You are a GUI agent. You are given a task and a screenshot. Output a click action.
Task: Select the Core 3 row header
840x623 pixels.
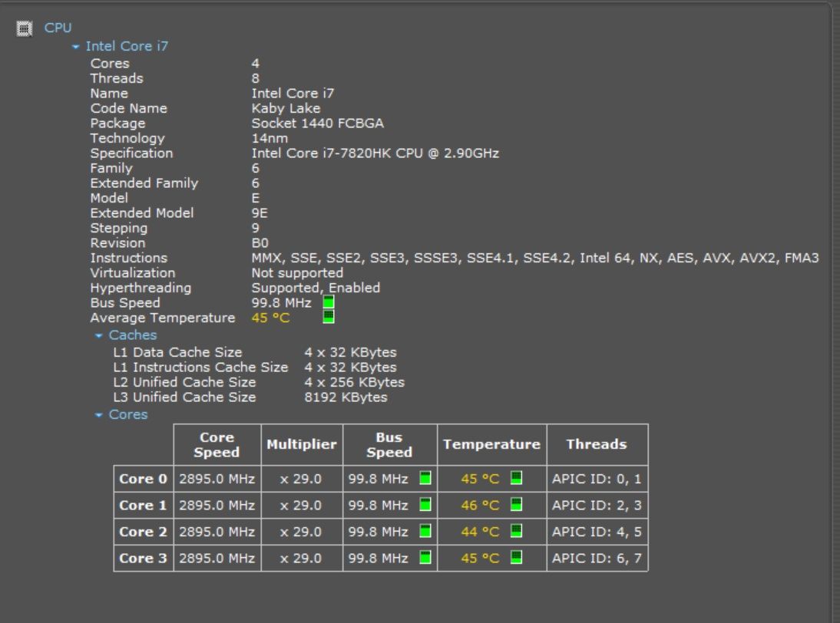click(x=143, y=559)
